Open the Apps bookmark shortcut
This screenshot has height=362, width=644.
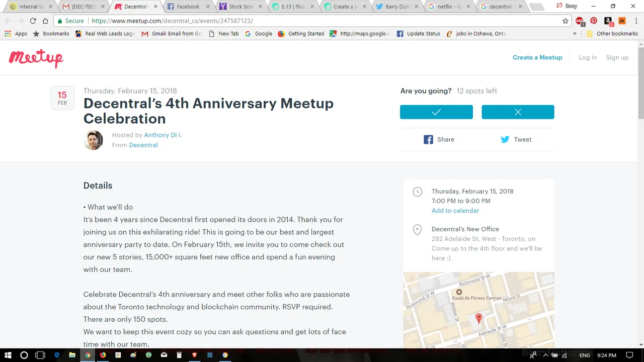click(16, 34)
